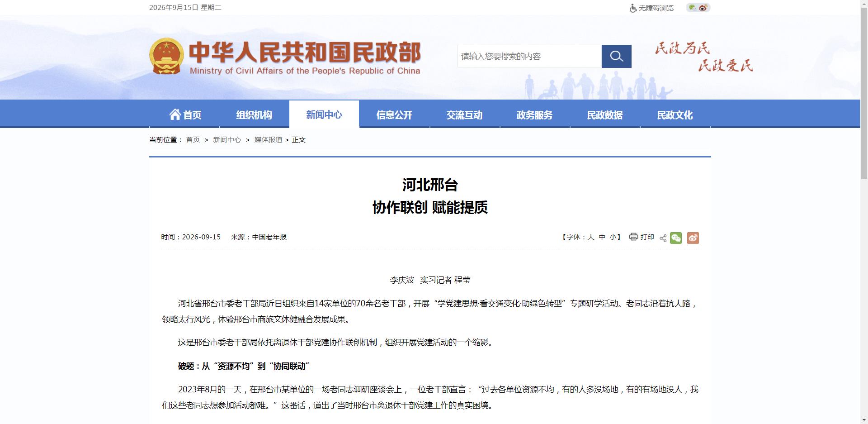Go to 民政数据 tab
The width and height of the screenshot is (868, 424).
605,115
